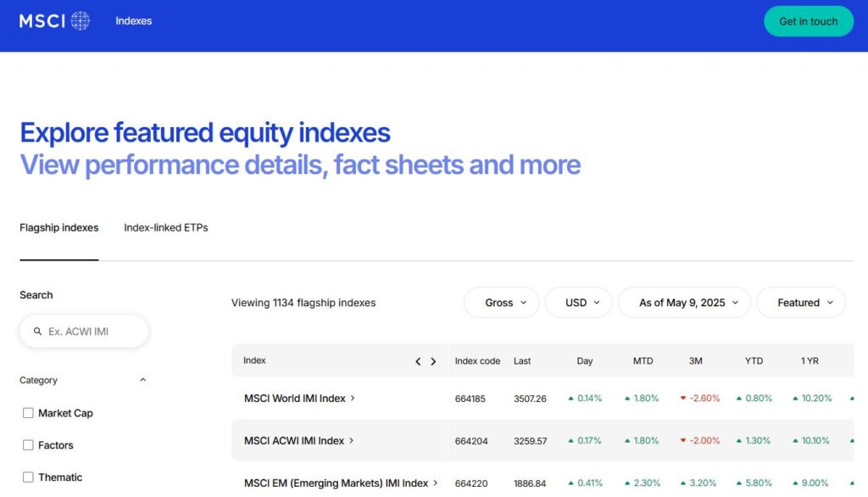Click the Get in touch button
The height and width of the screenshot is (497, 868).
tap(809, 21)
